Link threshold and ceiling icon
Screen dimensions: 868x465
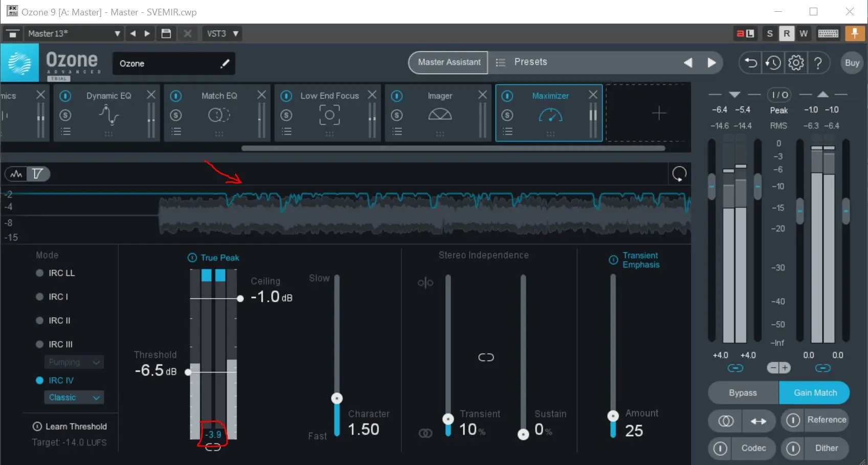click(x=213, y=447)
